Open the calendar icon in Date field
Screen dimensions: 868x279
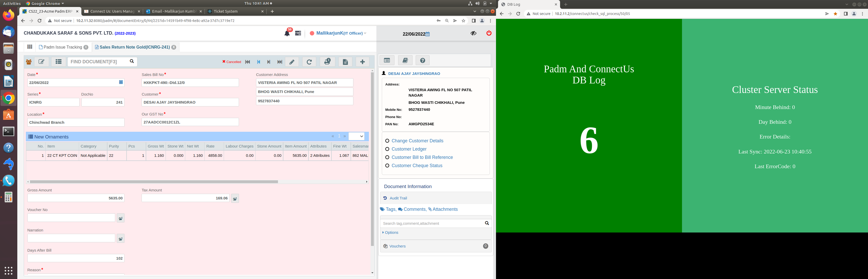click(x=121, y=82)
